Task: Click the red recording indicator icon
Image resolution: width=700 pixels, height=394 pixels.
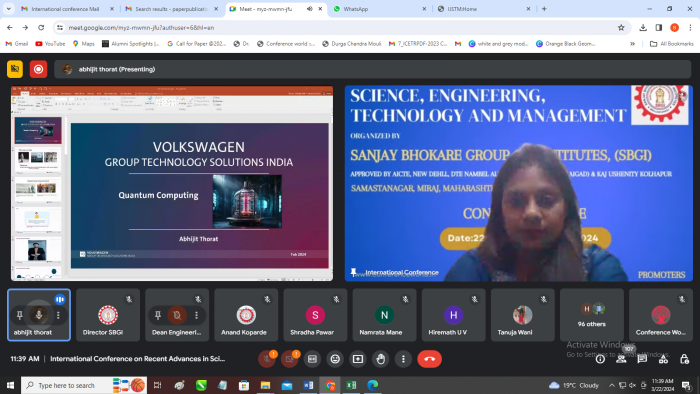Action: [x=38, y=69]
